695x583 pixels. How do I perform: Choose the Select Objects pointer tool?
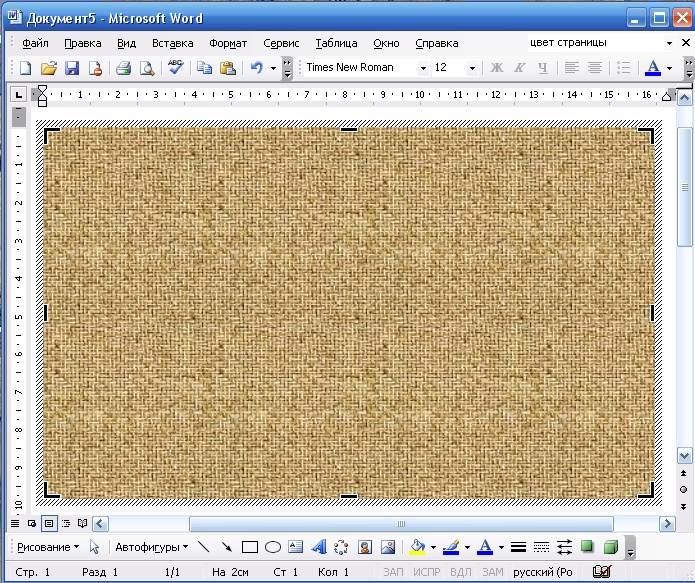click(x=94, y=547)
